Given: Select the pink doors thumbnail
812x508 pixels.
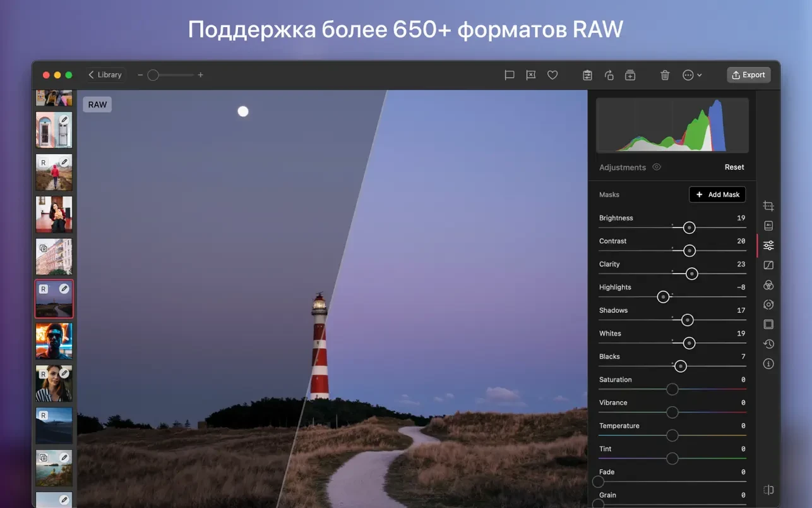Looking at the screenshot, I should coord(54,130).
